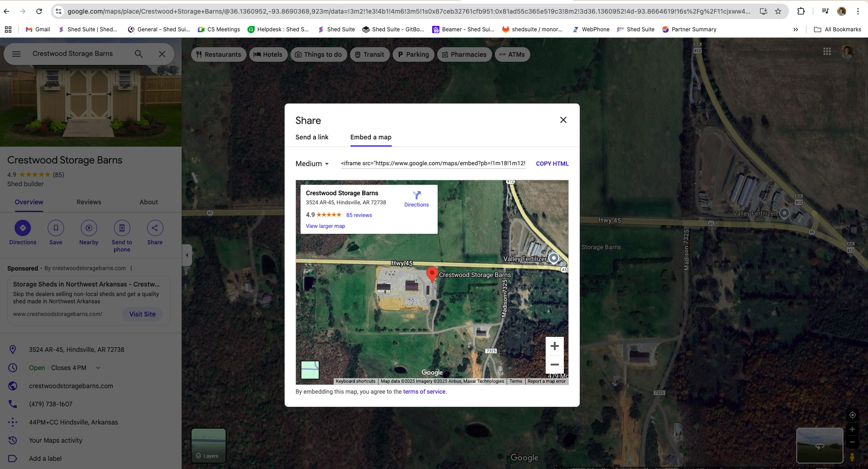Open 85 reviews link in preview
Viewport: 868px width, 469px height.
coord(359,215)
